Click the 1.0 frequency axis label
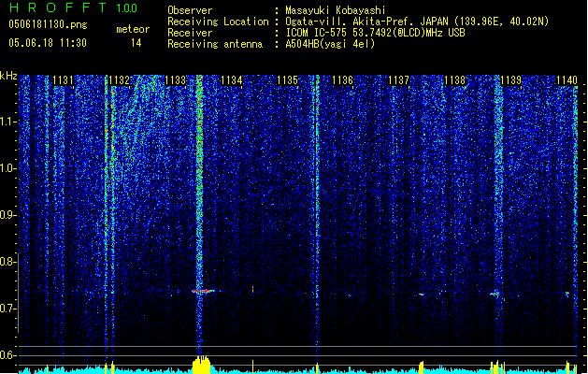Viewport: 588px width, 374px height. point(7,169)
